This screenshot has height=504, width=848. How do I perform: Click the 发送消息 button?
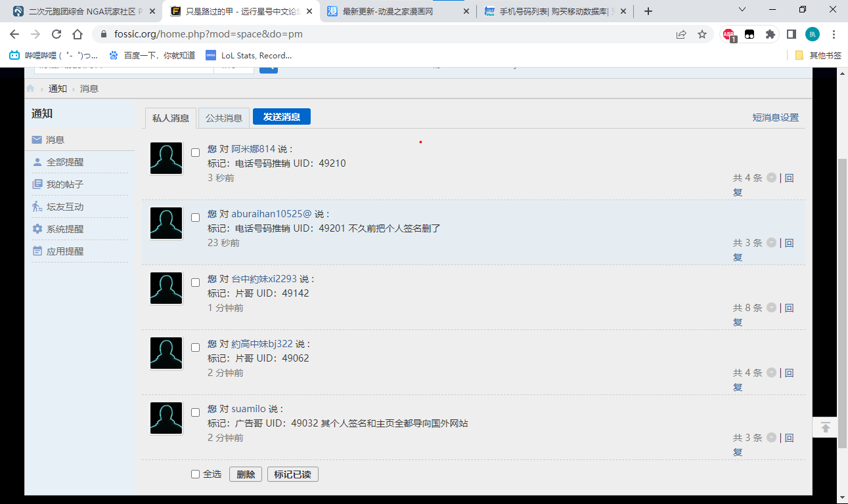[x=281, y=115]
